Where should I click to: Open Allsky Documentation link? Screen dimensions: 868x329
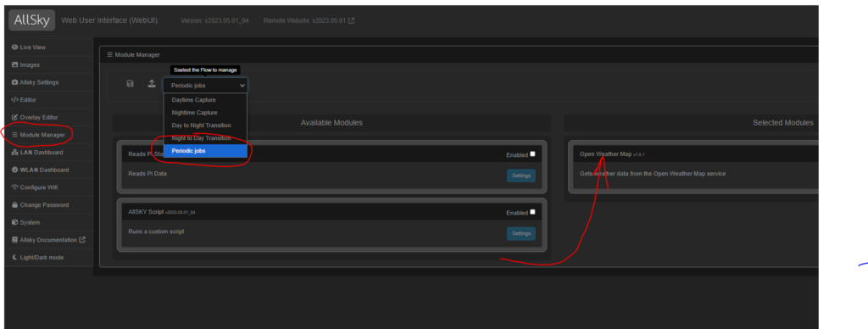click(x=48, y=240)
